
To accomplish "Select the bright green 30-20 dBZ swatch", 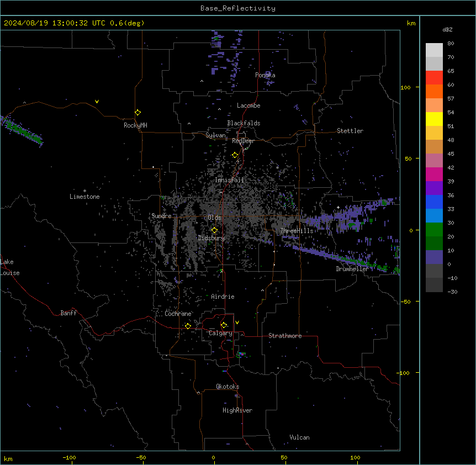I will pyautogui.click(x=434, y=230).
